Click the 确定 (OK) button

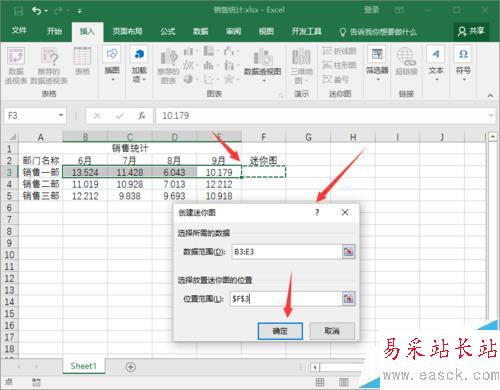(280, 331)
